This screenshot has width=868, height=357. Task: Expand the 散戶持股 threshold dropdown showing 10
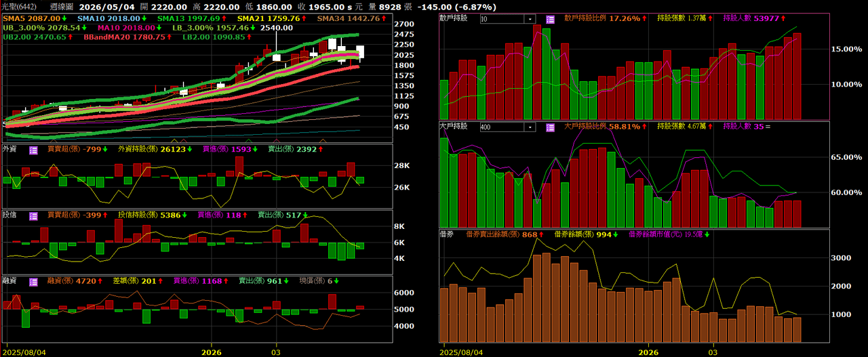[x=529, y=19]
